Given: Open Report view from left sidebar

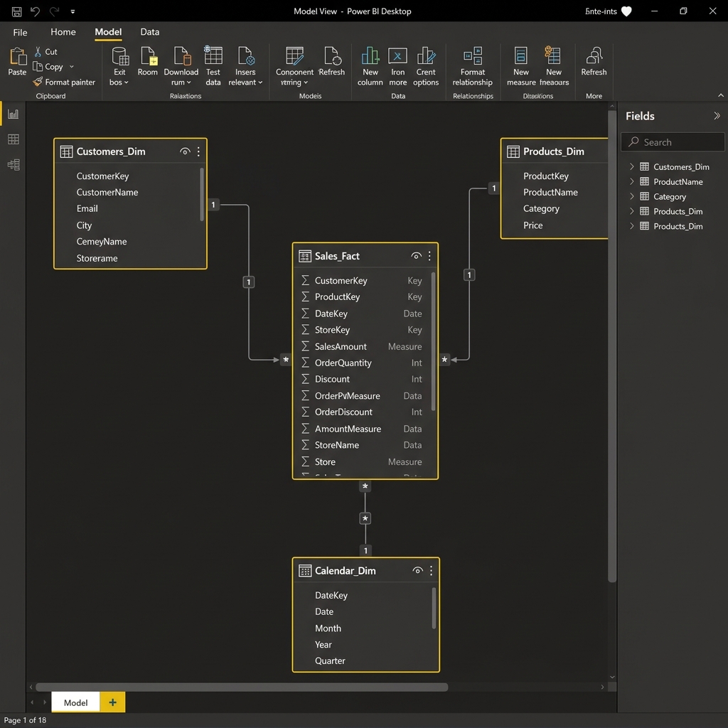Looking at the screenshot, I should 13,114.
